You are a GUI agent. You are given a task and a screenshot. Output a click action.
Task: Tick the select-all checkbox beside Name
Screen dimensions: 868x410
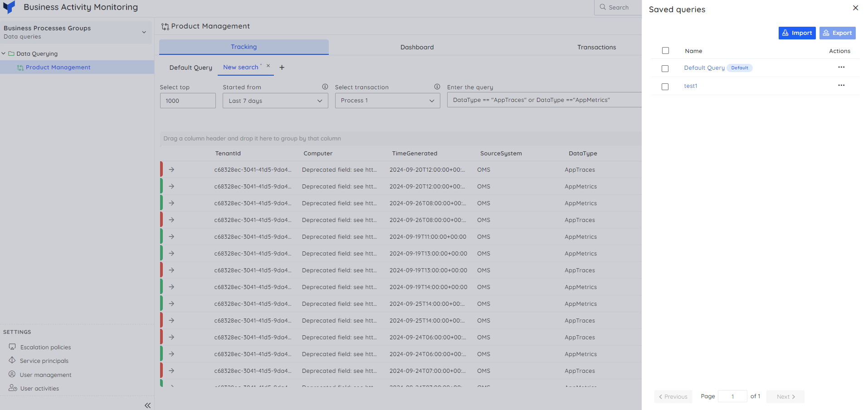click(665, 51)
